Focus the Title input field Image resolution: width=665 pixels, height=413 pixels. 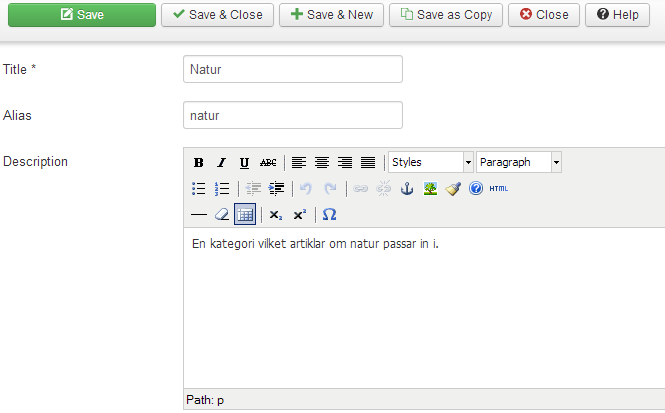pos(293,69)
